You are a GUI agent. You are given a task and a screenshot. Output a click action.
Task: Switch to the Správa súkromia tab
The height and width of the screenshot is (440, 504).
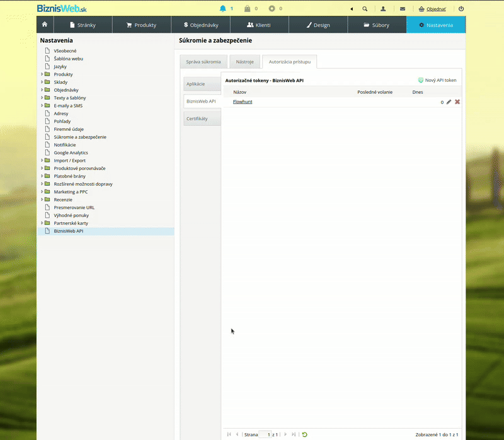tap(203, 62)
